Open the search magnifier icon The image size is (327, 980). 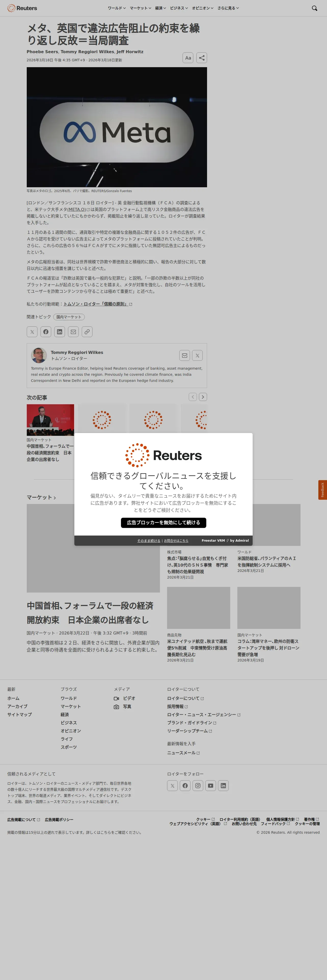tap(315, 8)
